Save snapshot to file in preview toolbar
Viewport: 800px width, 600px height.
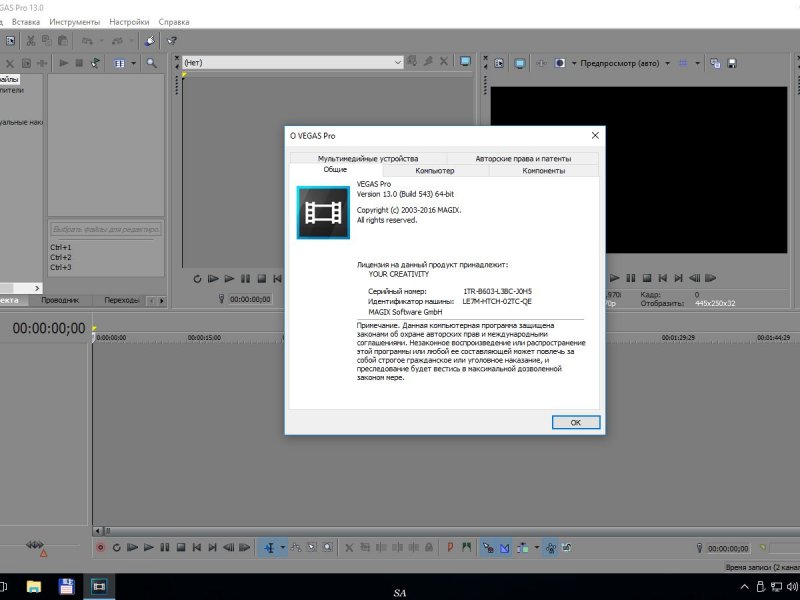[732, 63]
